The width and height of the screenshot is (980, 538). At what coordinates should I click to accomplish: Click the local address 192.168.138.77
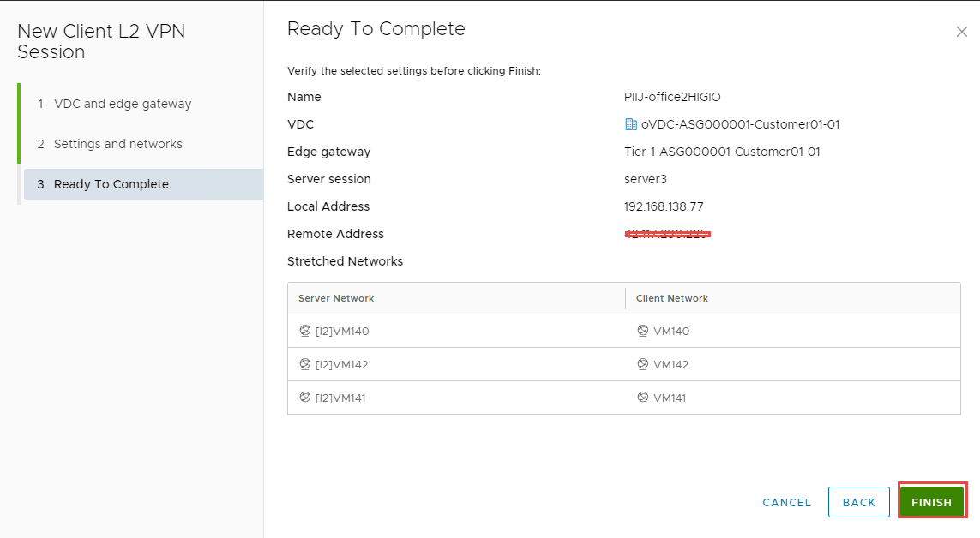tap(664, 206)
